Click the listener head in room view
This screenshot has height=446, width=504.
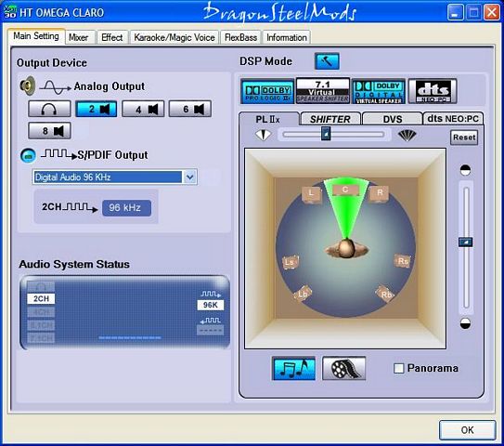point(346,248)
